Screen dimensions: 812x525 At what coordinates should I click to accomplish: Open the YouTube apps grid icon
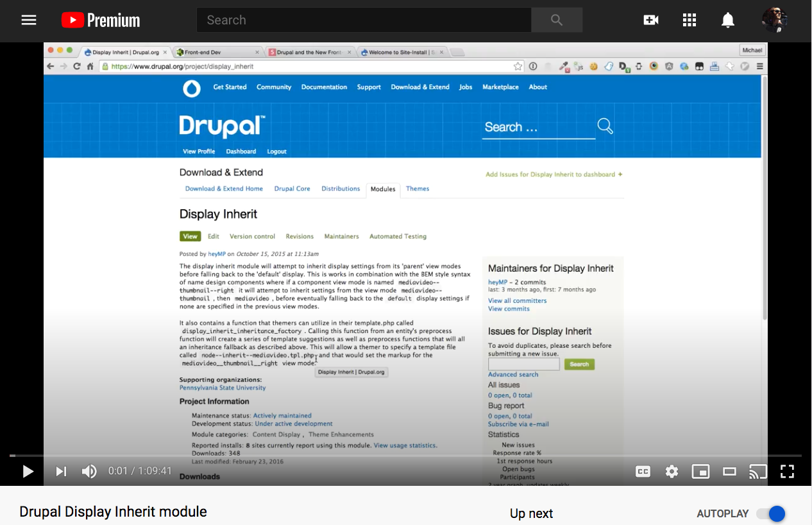[689, 20]
